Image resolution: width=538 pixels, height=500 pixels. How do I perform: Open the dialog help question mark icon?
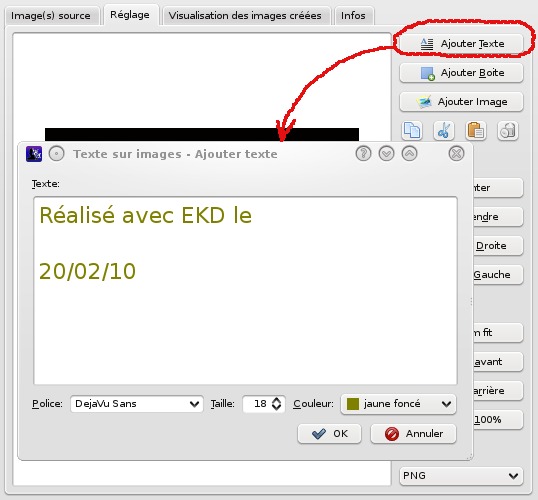pyautogui.click(x=363, y=153)
